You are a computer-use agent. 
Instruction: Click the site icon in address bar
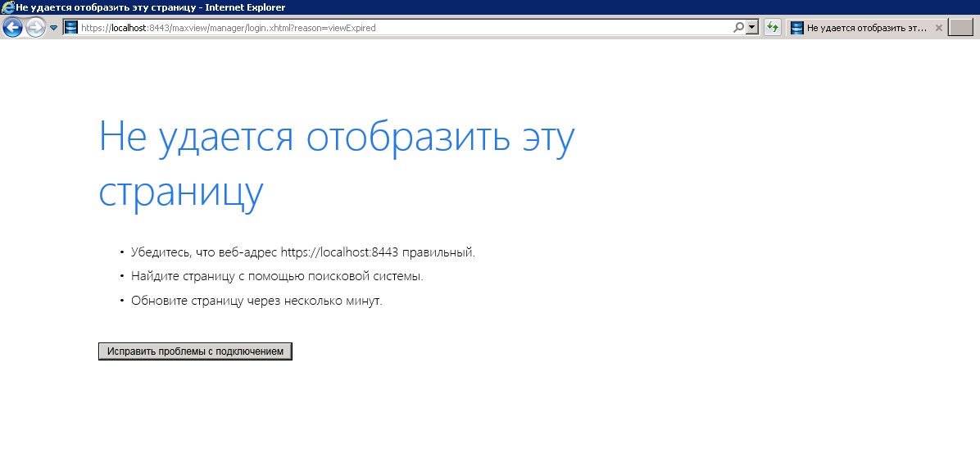(72, 28)
